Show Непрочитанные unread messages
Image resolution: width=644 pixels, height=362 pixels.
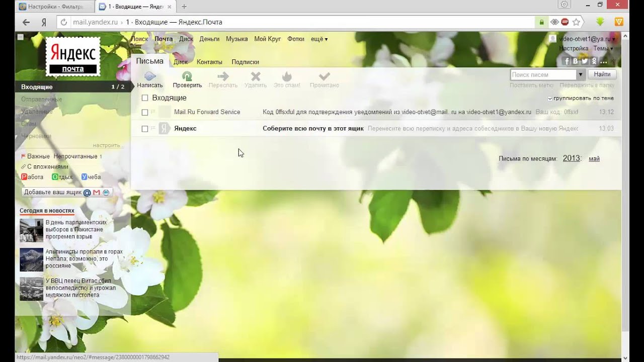[x=75, y=156]
